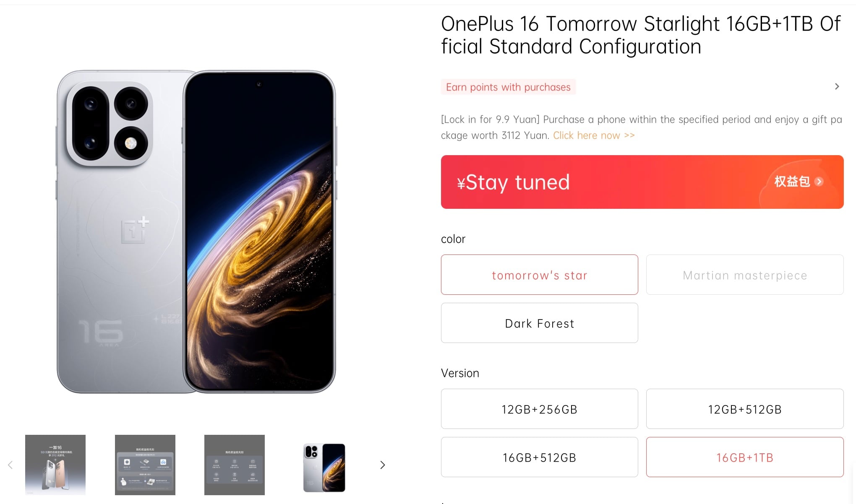Show next gallery thumbnails with right arrow
Screen dimensions: 856x504
pyautogui.click(x=382, y=465)
